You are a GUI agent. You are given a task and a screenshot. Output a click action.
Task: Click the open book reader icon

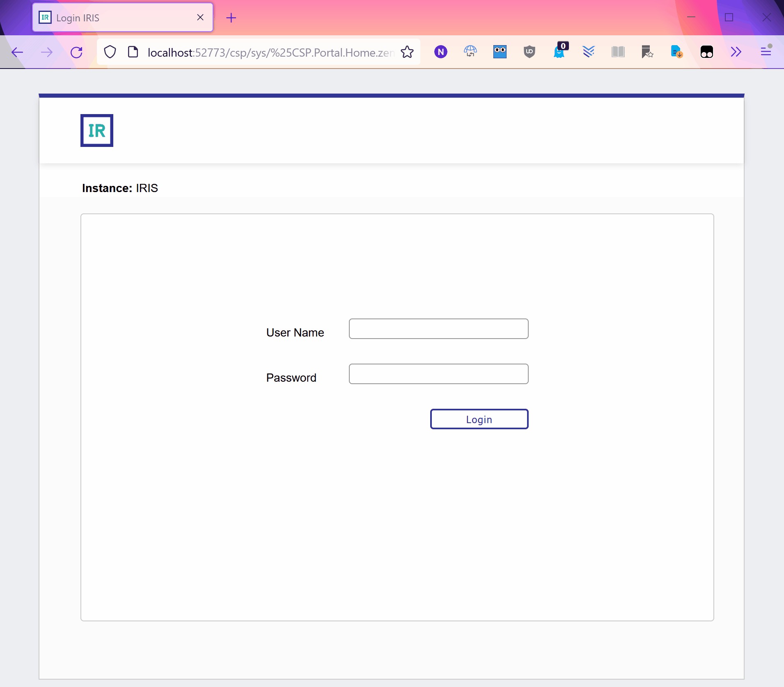[x=618, y=52]
